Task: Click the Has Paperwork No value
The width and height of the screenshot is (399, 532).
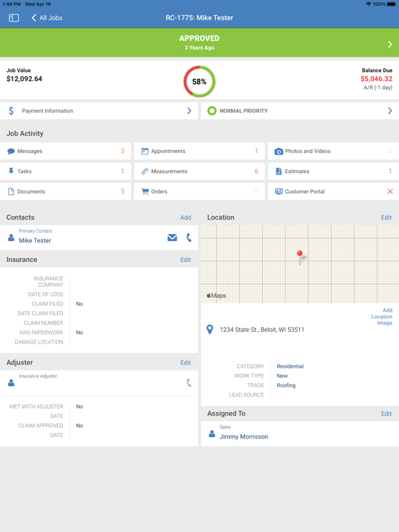Action: tap(80, 332)
